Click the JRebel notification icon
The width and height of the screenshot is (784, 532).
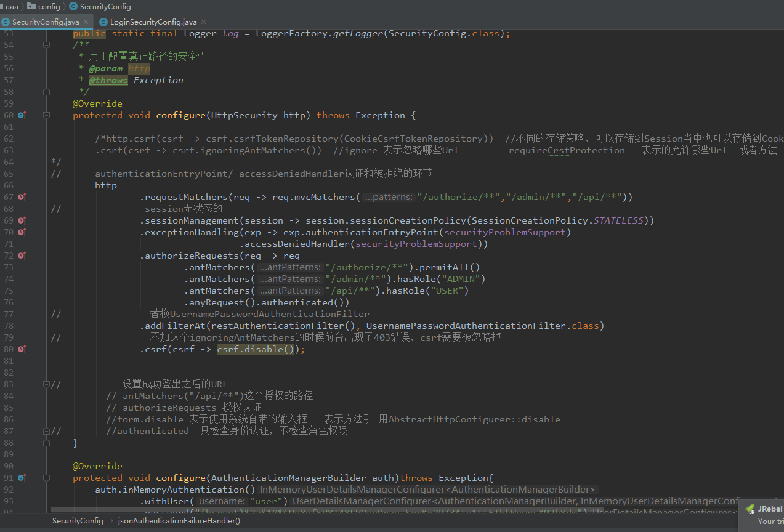tap(750, 509)
